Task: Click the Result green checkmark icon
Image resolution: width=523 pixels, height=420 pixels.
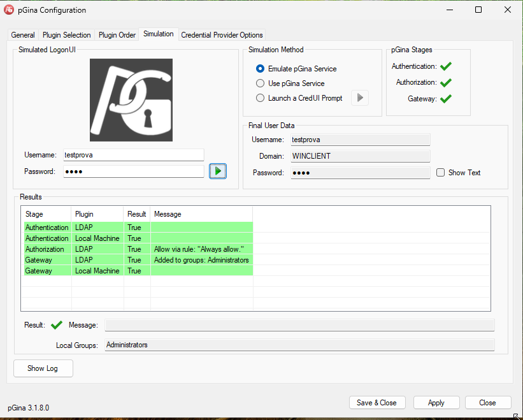Action: pos(57,325)
